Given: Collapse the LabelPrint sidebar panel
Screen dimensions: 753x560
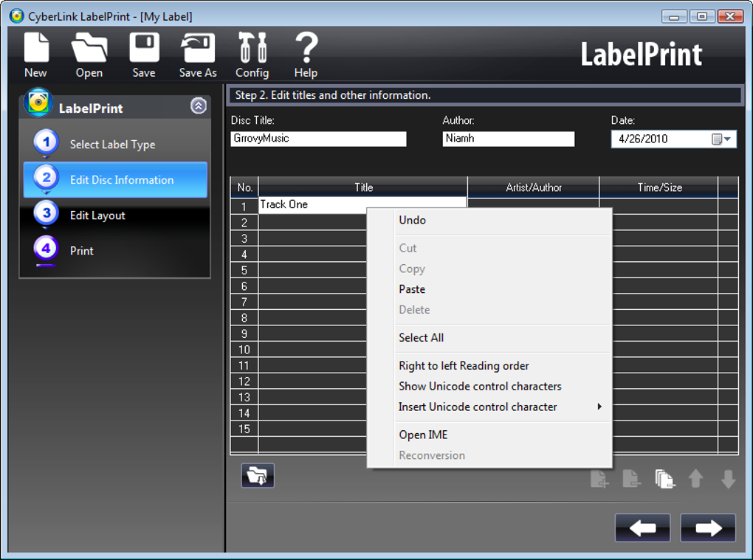Looking at the screenshot, I should pos(199,106).
